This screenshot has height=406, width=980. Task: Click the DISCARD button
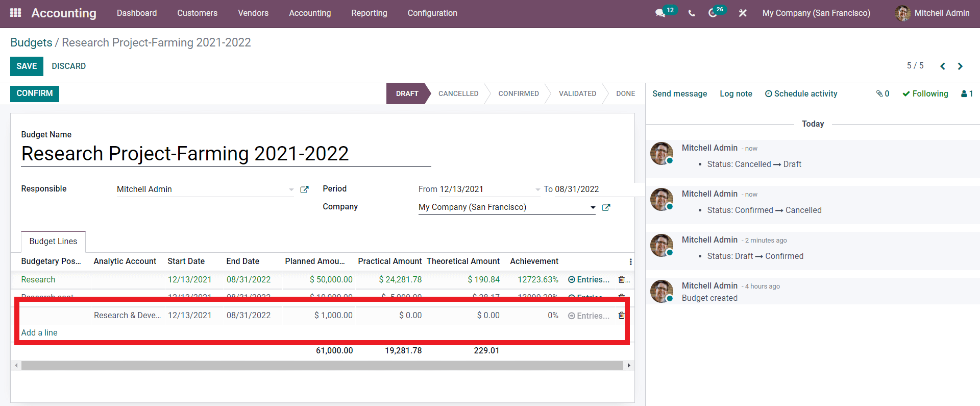68,66
